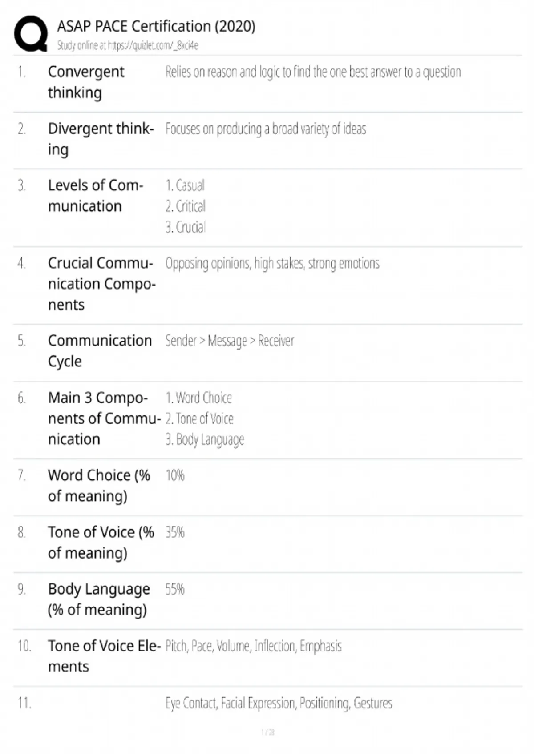The width and height of the screenshot is (534, 756).
Task: Click the Tone of Voice (% of meaning) term
Action: [101, 543]
